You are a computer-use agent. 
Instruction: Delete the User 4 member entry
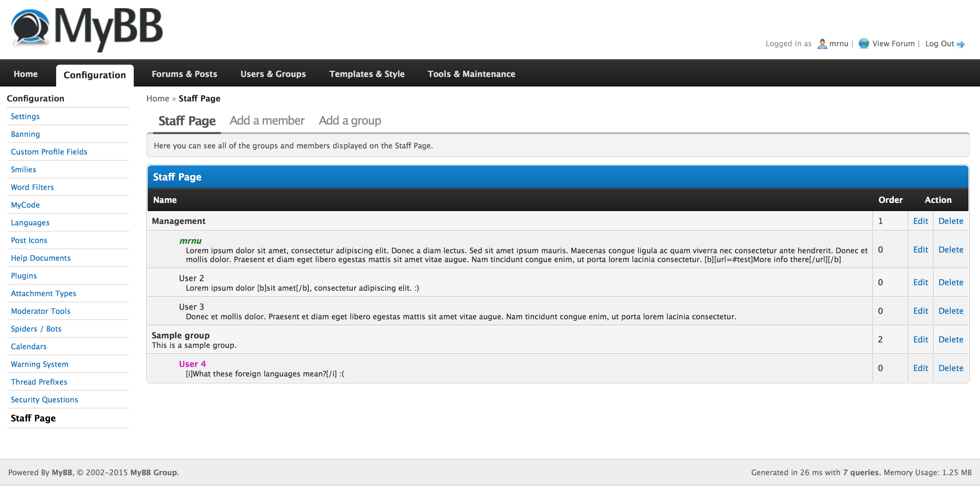(x=950, y=368)
